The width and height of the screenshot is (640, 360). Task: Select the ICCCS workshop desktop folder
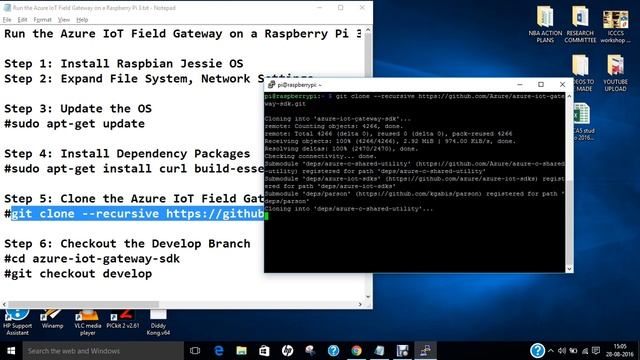(x=616, y=26)
